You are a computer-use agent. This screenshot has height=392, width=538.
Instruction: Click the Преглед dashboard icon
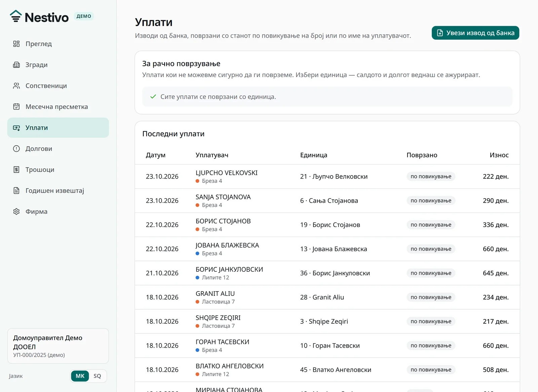pyautogui.click(x=16, y=44)
